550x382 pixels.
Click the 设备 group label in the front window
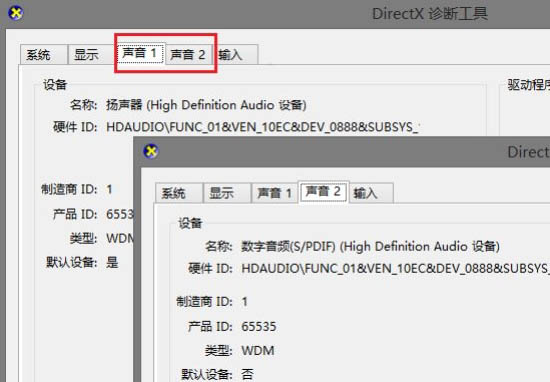tap(190, 223)
